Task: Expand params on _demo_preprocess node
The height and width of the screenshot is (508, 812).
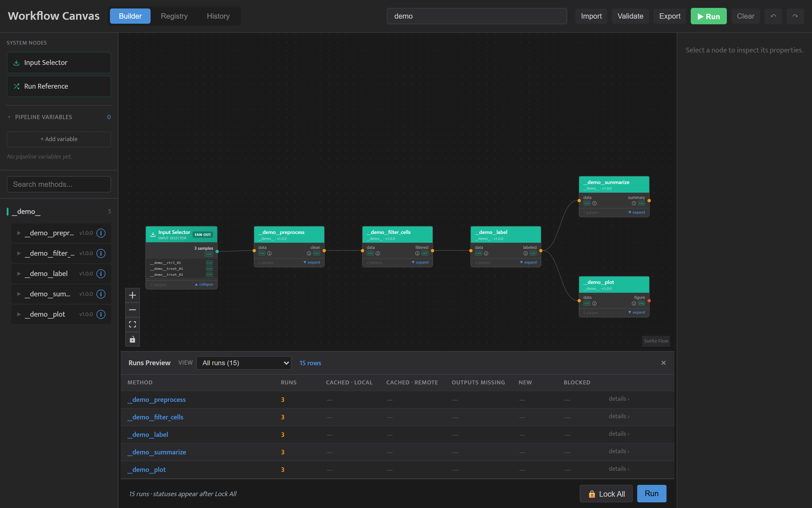Action: pyautogui.click(x=312, y=262)
